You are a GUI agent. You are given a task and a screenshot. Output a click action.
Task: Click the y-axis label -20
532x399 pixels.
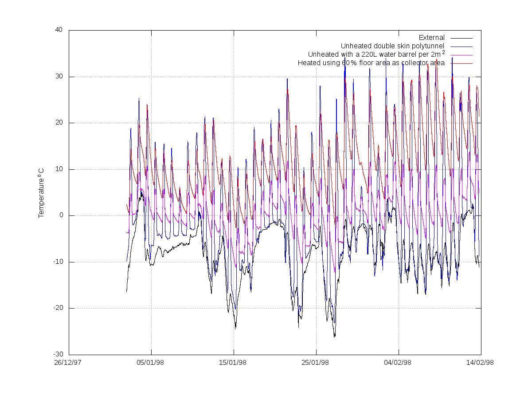click(58, 308)
